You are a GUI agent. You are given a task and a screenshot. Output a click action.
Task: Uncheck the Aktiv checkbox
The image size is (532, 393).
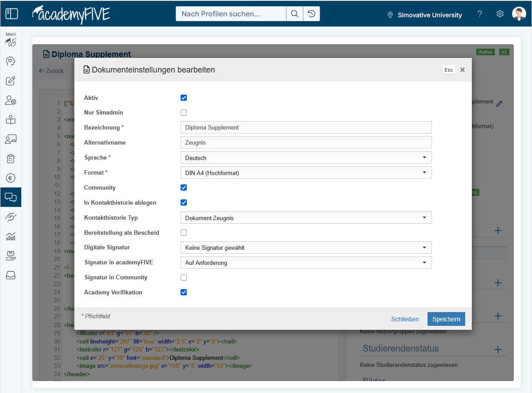click(x=184, y=98)
